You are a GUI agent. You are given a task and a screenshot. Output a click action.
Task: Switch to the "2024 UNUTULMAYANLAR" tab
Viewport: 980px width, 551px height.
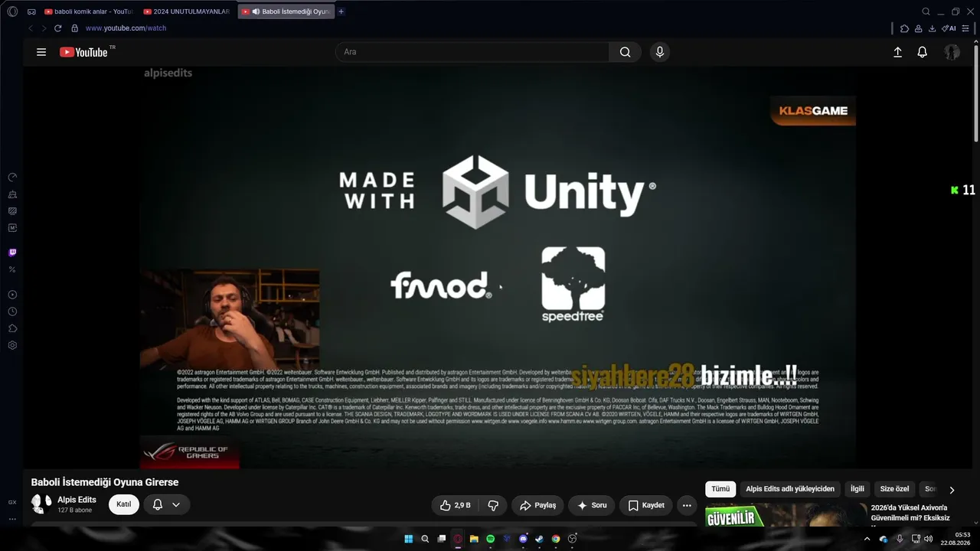[x=186, y=11]
